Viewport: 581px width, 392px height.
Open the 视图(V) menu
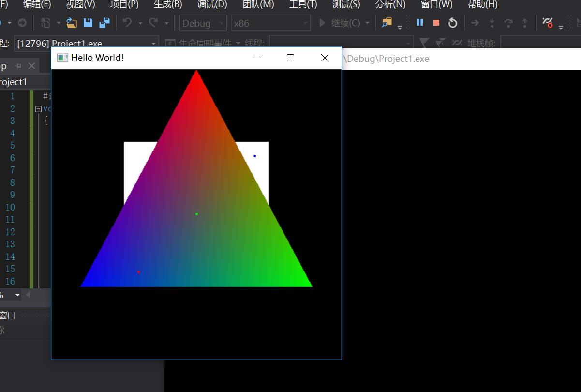point(80,5)
